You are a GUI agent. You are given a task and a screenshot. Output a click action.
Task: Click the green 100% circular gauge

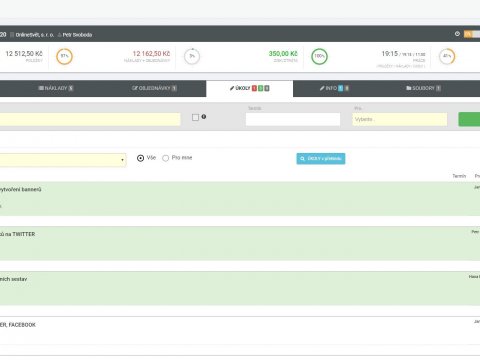tap(319, 56)
